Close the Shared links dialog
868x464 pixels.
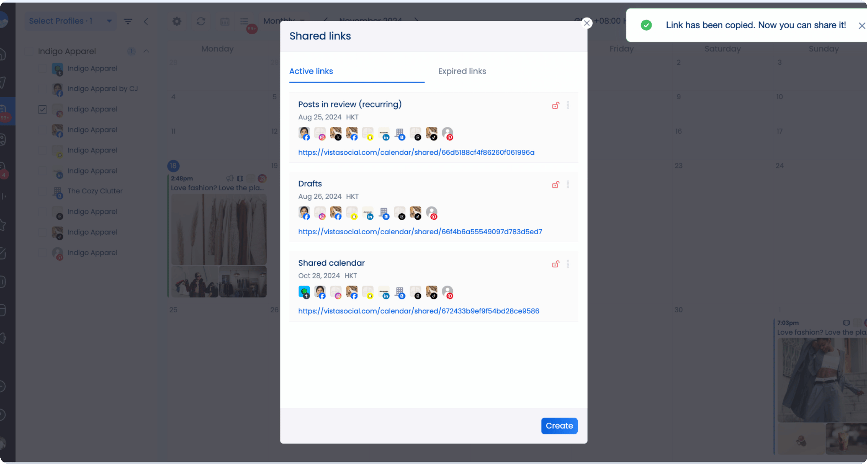point(586,23)
